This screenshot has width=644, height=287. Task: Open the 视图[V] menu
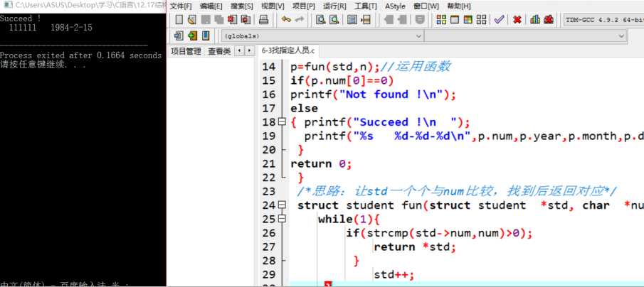[x=273, y=6]
